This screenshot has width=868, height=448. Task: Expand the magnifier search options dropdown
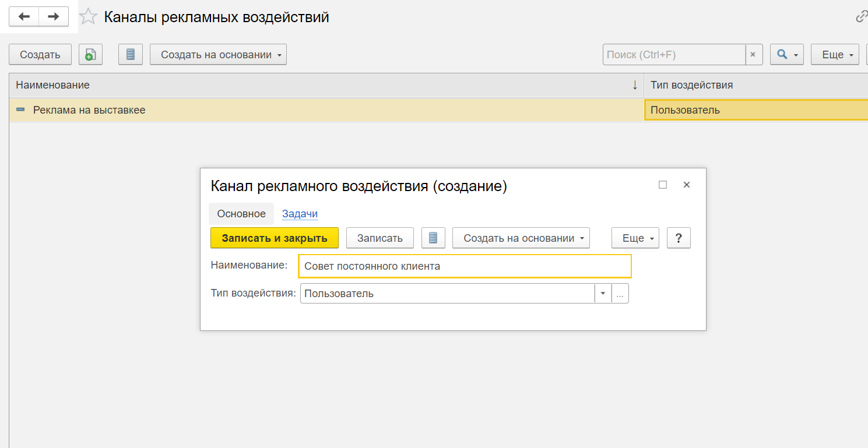786,55
